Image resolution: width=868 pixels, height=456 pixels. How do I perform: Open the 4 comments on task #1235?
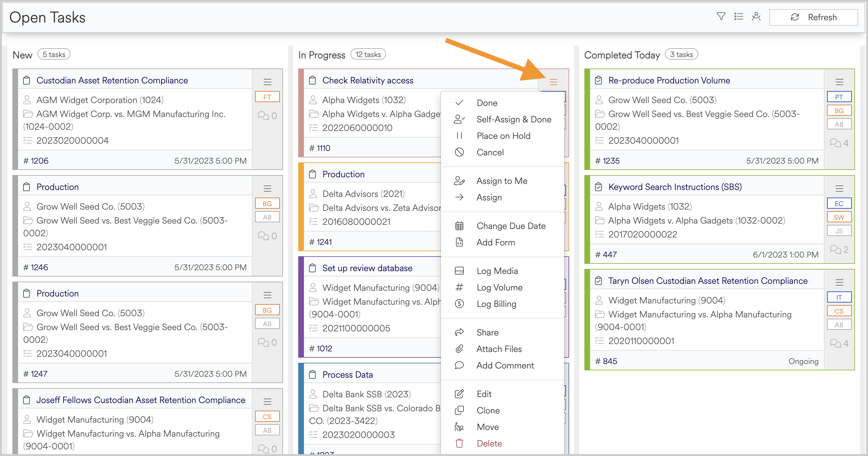click(839, 143)
